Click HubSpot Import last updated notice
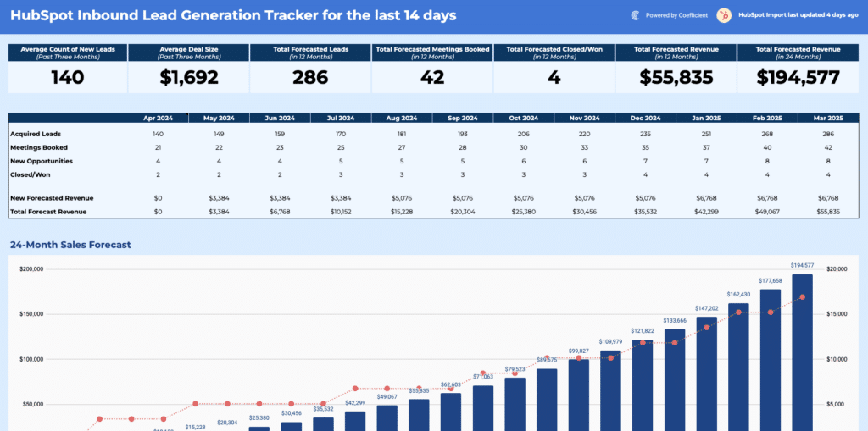This screenshot has height=431, width=868. [798, 15]
